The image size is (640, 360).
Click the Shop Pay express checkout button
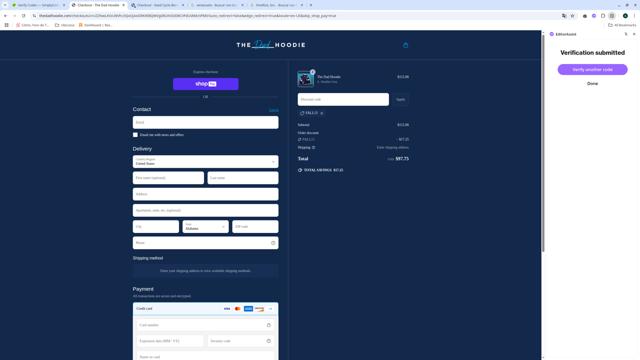click(x=205, y=84)
